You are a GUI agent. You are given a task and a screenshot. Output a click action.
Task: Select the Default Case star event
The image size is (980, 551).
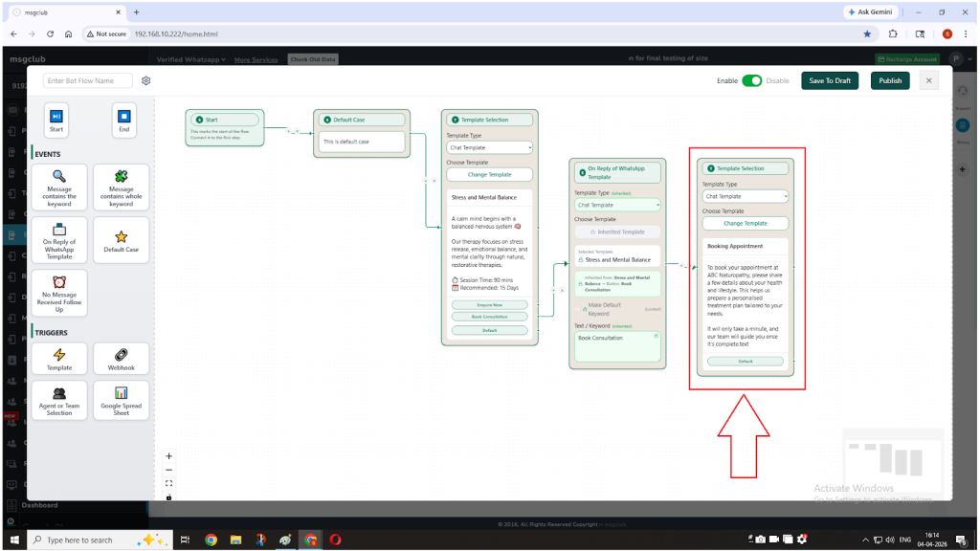point(121,240)
